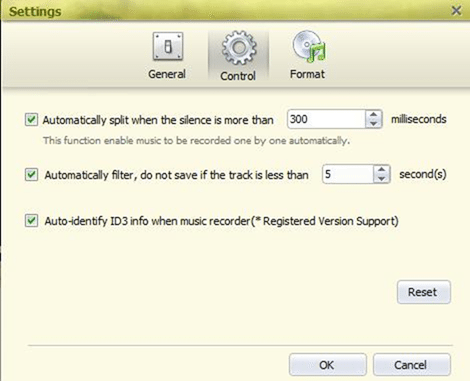
Task: Focus the 5 seconds input field
Action: pyautogui.click(x=348, y=174)
